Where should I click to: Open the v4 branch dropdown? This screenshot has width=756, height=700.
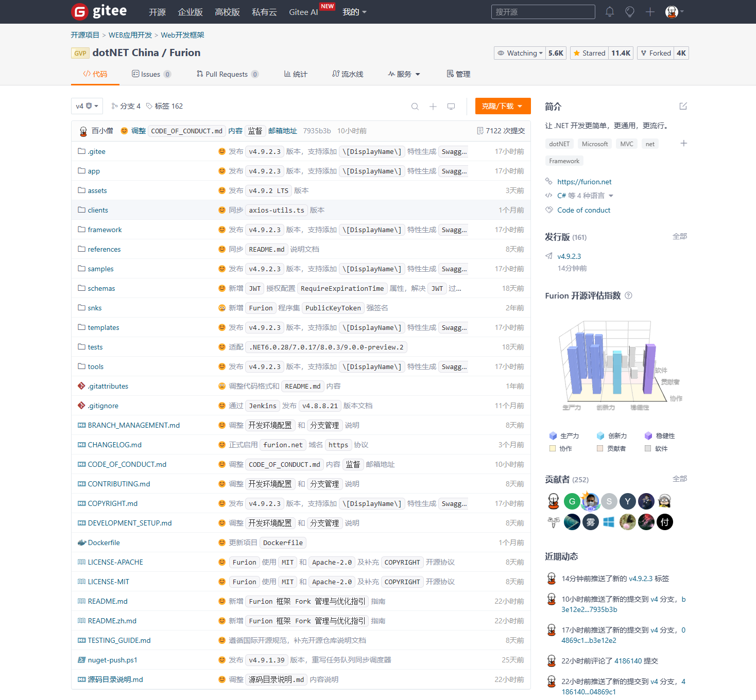tap(87, 106)
